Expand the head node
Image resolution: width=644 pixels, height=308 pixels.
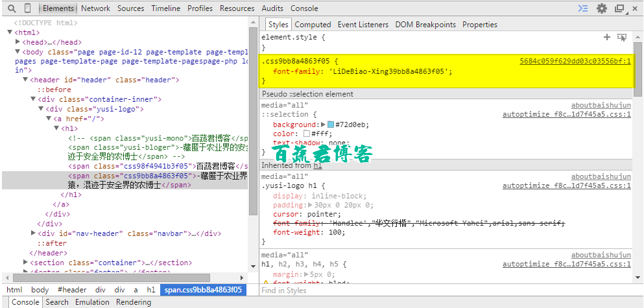click(x=18, y=42)
